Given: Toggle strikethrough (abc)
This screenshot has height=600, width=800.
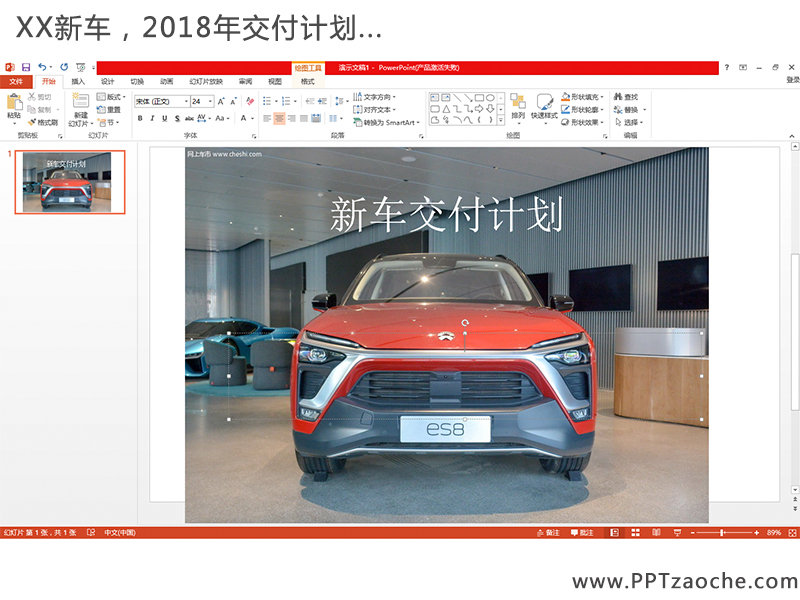Looking at the screenshot, I should [189, 118].
